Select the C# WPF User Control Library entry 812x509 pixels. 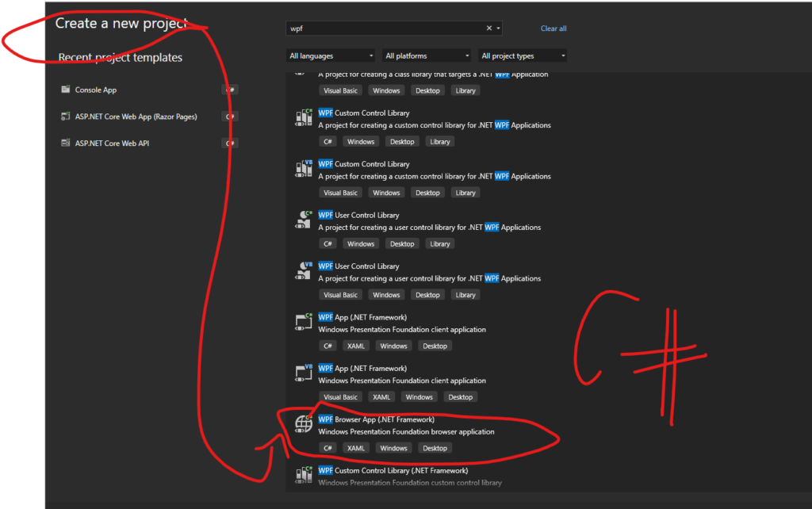[358, 215]
